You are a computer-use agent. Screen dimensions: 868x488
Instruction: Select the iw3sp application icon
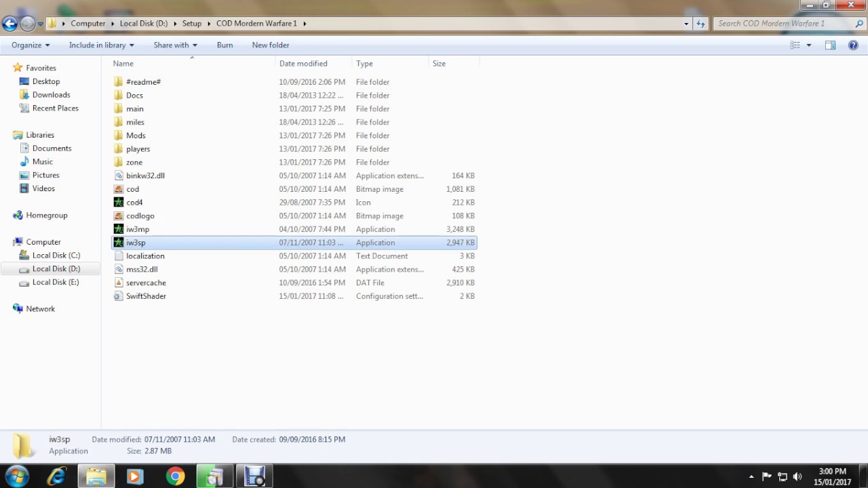(x=119, y=243)
